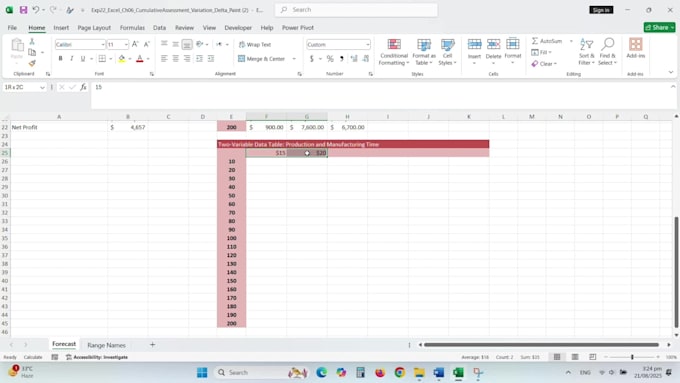This screenshot has height=383, width=680.
Task: Open the Fill dropdown
Action: pos(541,52)
